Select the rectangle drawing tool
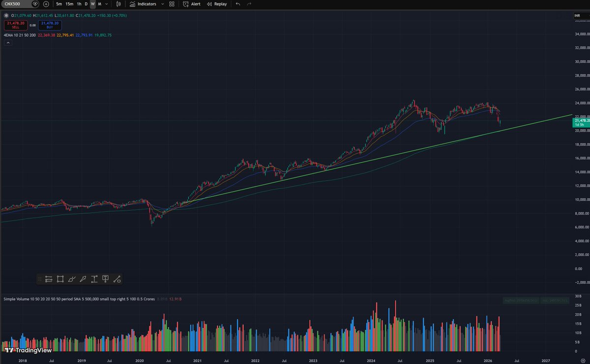This screenshot has height=364, width=590. [x=60, y=279]
